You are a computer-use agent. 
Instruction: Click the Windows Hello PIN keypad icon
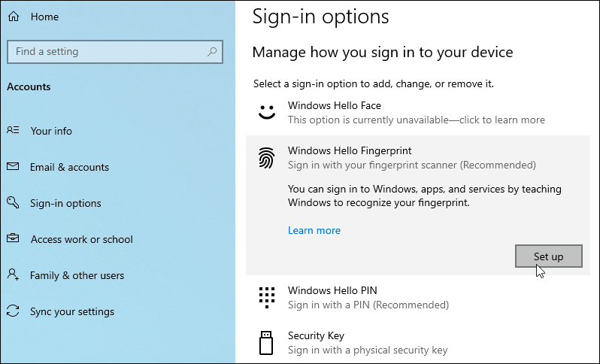tap(267, 297)
